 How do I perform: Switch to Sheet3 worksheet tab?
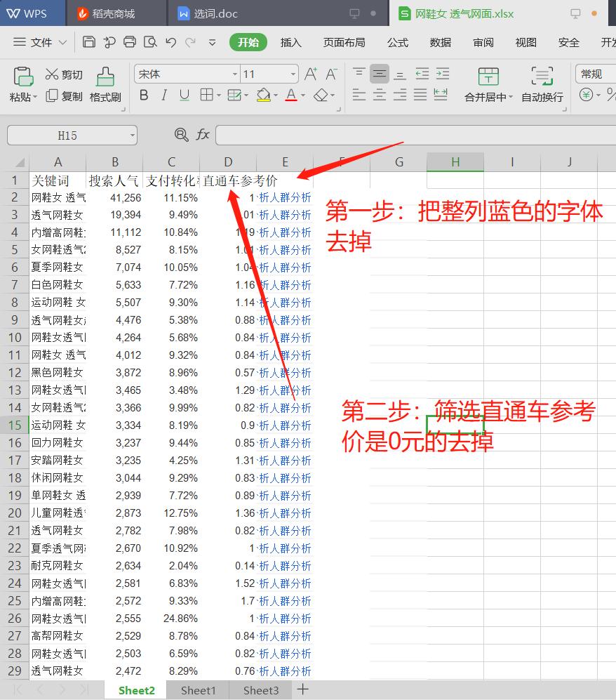[261, 691]
